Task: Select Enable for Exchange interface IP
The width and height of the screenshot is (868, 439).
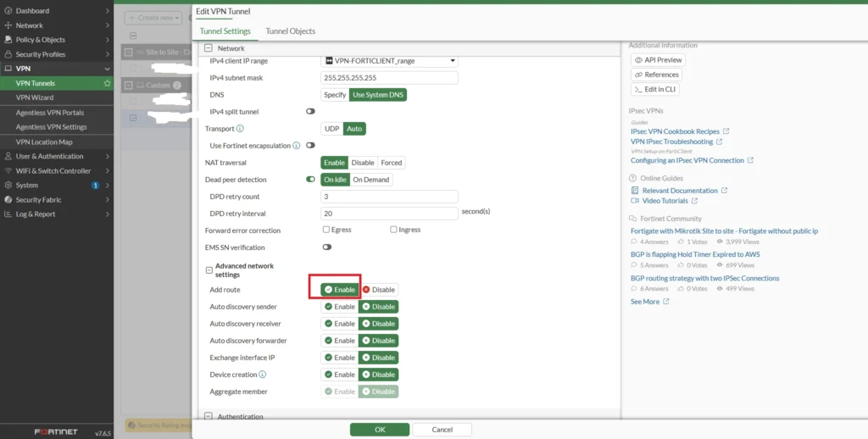Action: 339,358
